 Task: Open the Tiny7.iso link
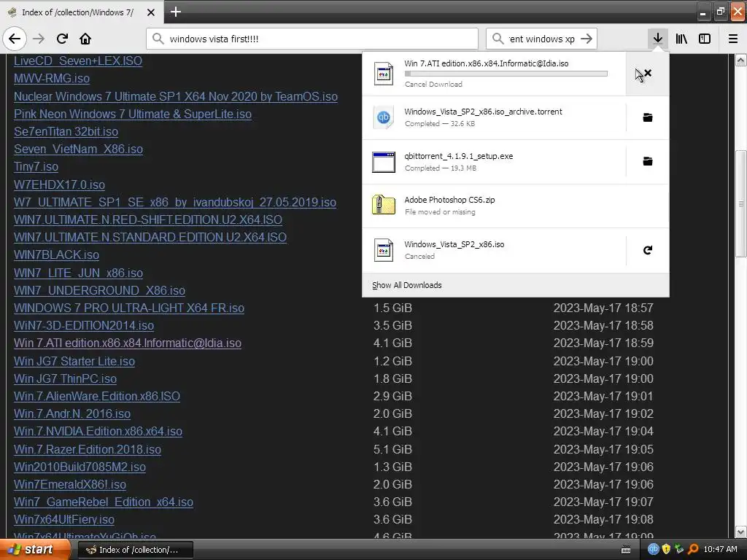click(x=36, y=167)
